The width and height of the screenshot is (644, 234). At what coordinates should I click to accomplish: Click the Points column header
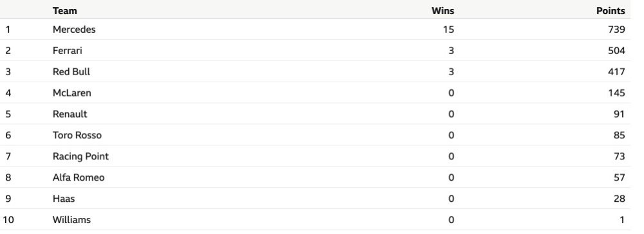point(611,11)
